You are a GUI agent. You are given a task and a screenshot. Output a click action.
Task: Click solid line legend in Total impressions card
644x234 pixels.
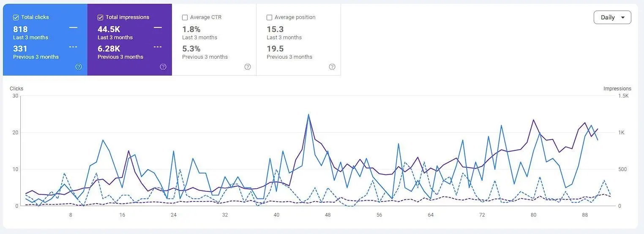(x=158, y=27)
